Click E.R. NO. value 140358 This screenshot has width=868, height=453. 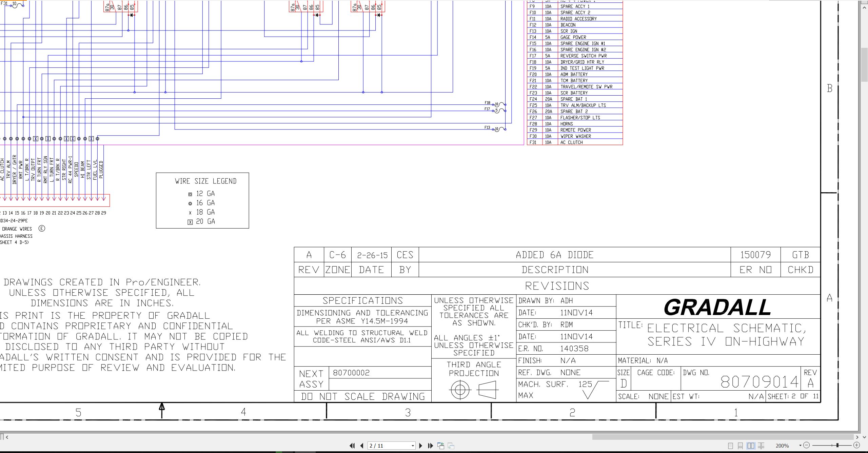point(574,349)
